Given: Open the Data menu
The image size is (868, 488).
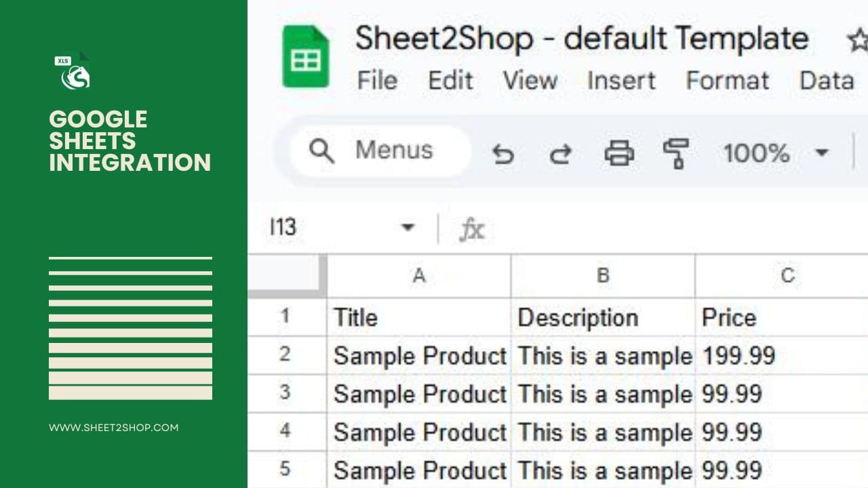Looking at the screenshot, I should 827,81.
